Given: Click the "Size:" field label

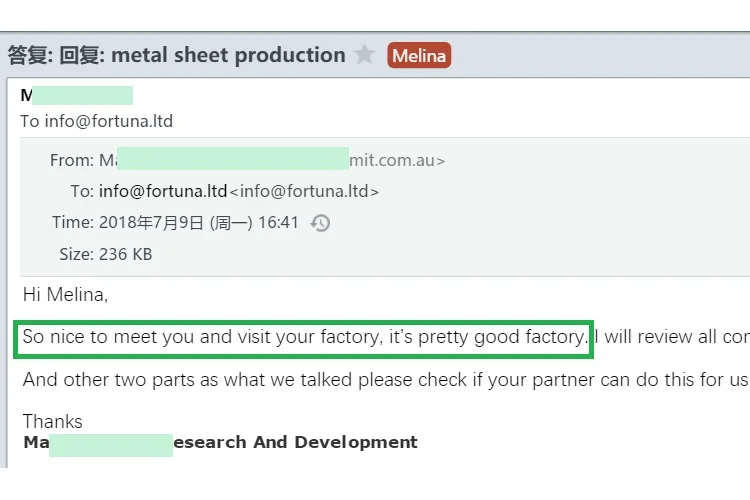Looking at the screenshot, I should pyautogui.click(x=75, y=254).
